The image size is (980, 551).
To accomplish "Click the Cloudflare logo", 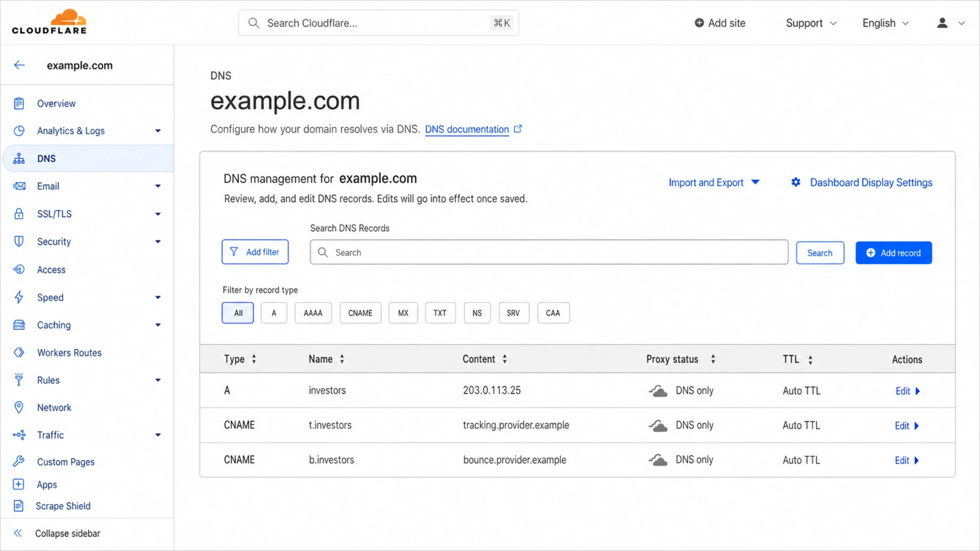I will 50,22.
